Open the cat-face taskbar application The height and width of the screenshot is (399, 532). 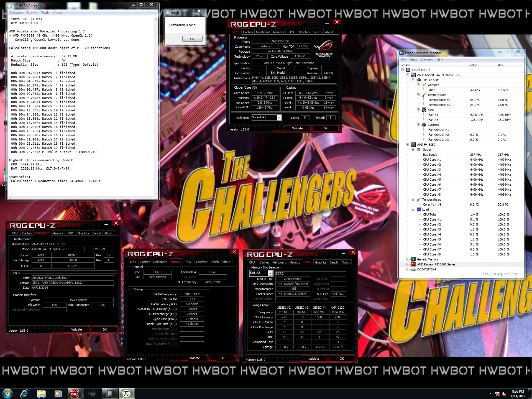click(93, 393)
